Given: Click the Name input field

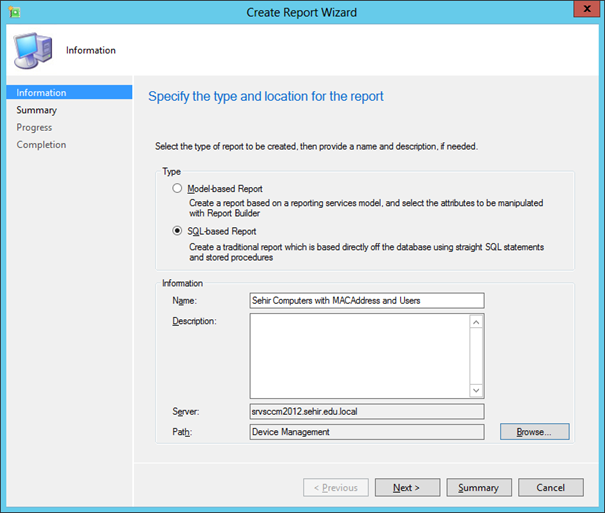Looking at the screenshot, I should point(367,300).
